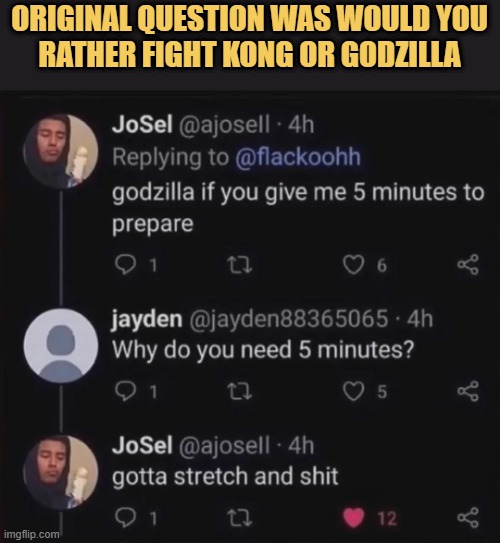Open JoSel's avatar on first tweet
This screenshot has width=500, height=543.
[61, 151]
